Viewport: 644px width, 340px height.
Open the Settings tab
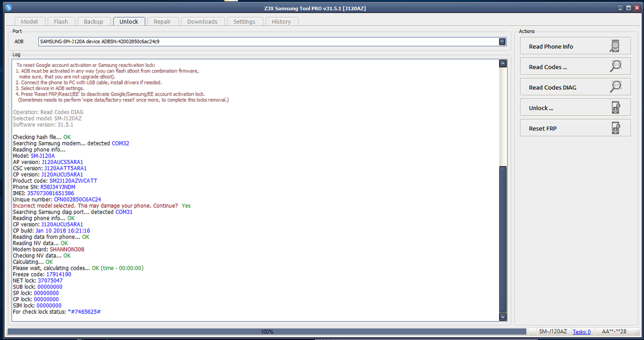[245, 22]
